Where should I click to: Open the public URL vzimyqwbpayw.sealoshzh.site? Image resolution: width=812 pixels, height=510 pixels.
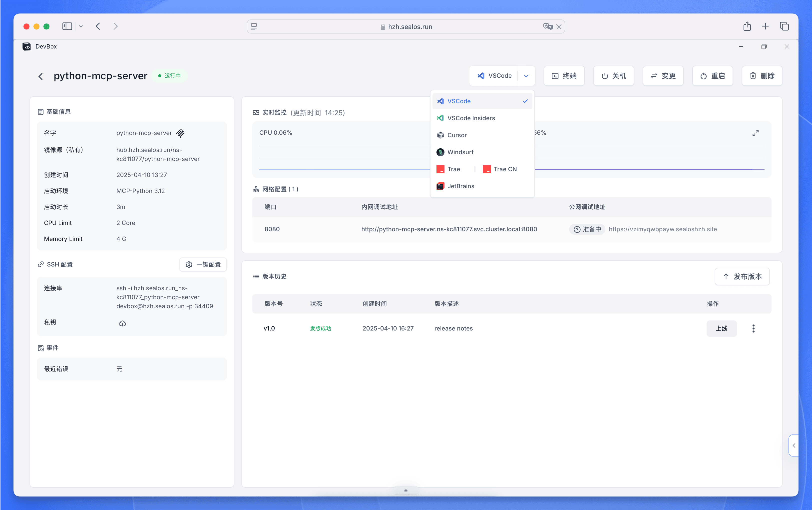[662, 229]
